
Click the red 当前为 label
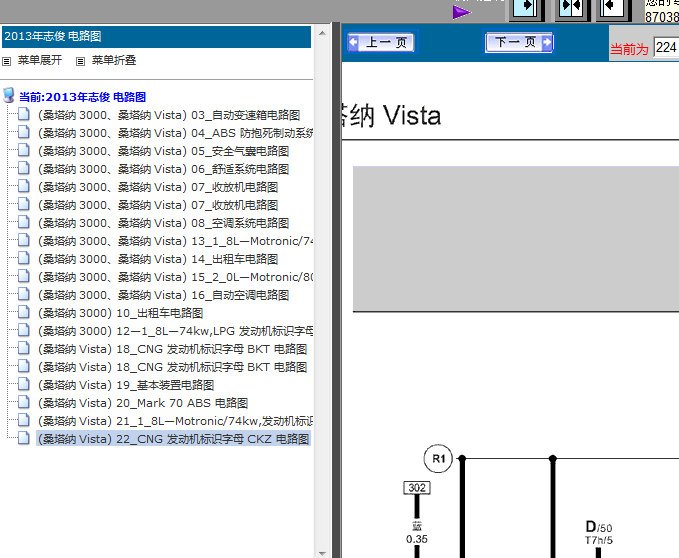click(629, 49)
